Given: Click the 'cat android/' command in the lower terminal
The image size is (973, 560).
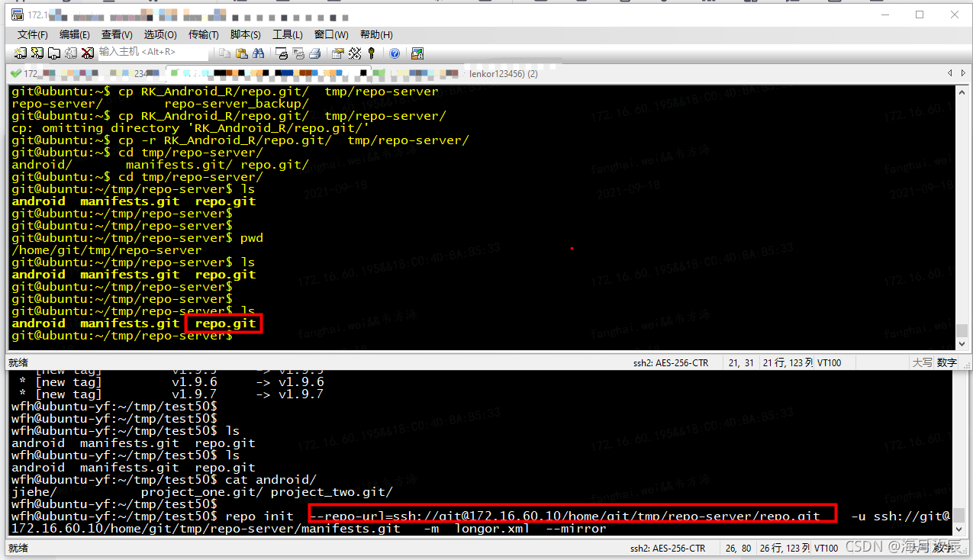Looking at the screenshot, I should pyautogui.click(x=271, y=480).
